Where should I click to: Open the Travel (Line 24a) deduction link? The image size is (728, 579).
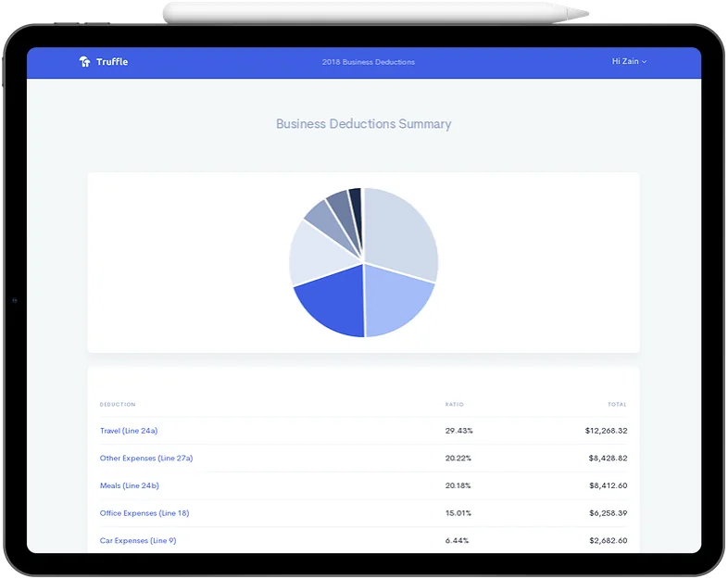click(129, 431)
